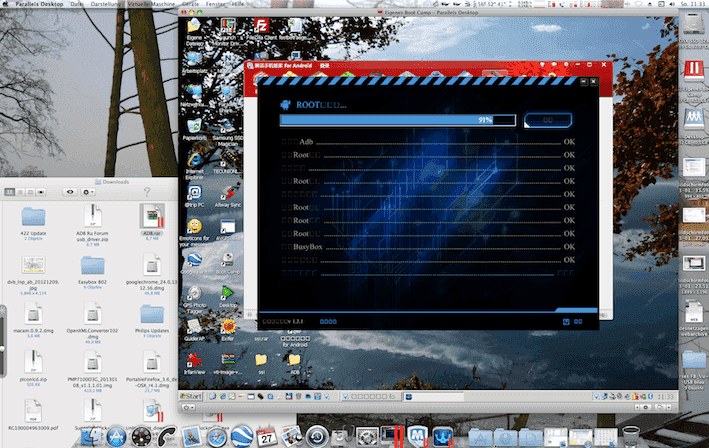This screenshot has height=448, width=709.
Task: Click the Android taskbar button in Windows
Action: [370, 396]
